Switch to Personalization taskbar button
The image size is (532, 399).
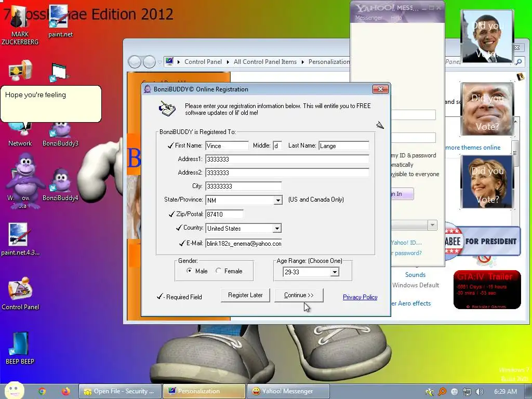[204, 391]
